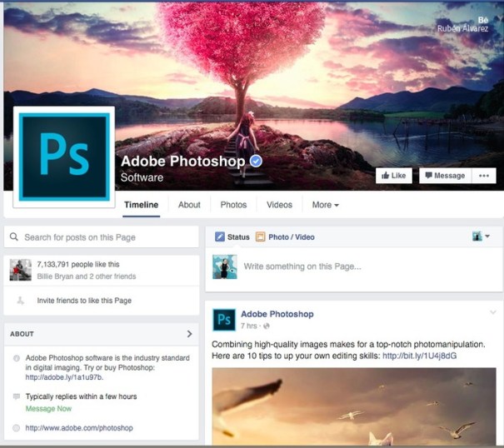Expand the More tab dropdown
This screenshot has height=448, width=504.
pos(325,205)
